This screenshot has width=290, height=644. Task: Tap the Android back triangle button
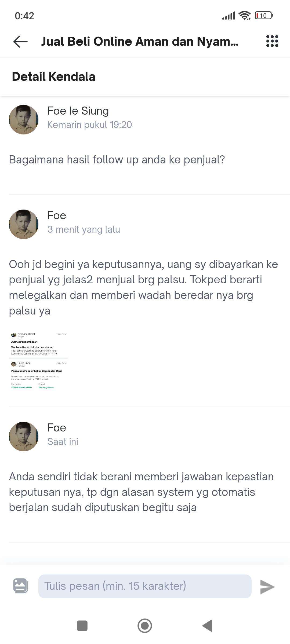[x=207, y=626]
